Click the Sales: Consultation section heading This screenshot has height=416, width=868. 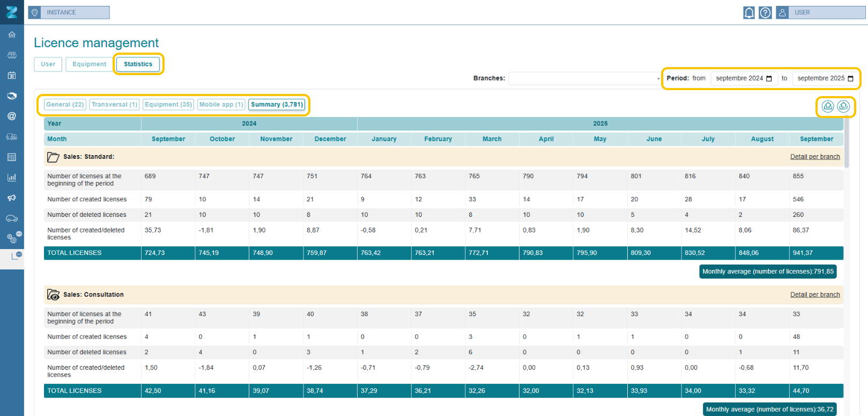[93, 295]
